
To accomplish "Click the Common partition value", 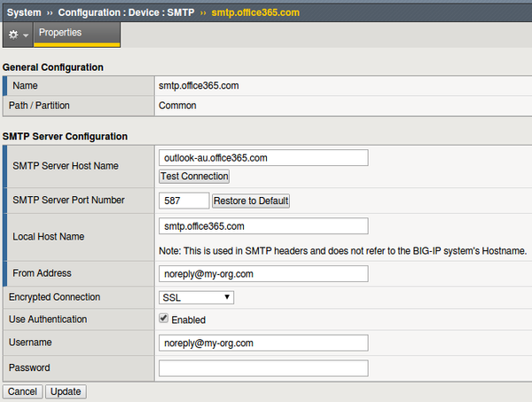I will (177, 105).
